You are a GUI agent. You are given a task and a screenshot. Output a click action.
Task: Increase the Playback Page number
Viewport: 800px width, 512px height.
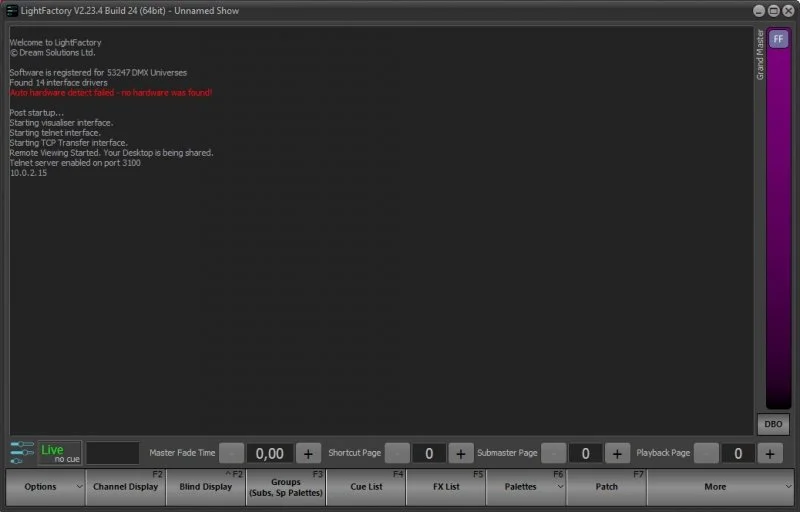tap(770, 453)
